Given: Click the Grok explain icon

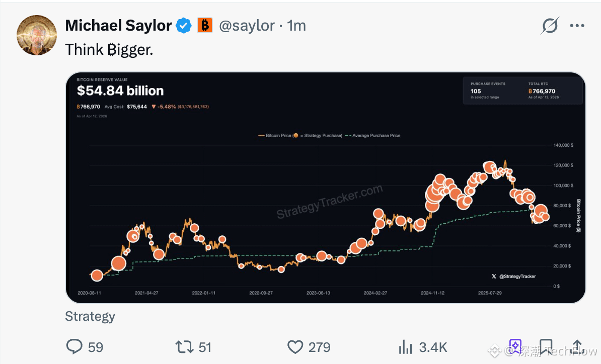Looking at the screenshot, I should (550, 26).
